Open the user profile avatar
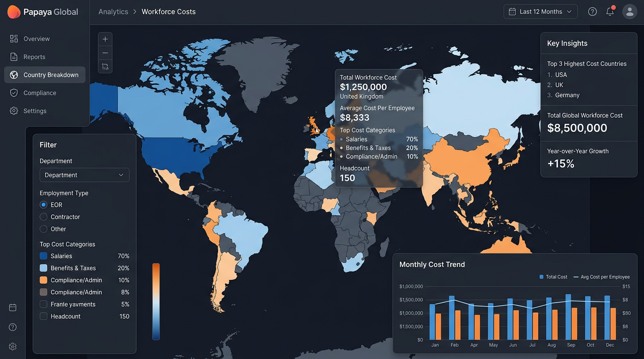644x359 pixels. [629, 12]
